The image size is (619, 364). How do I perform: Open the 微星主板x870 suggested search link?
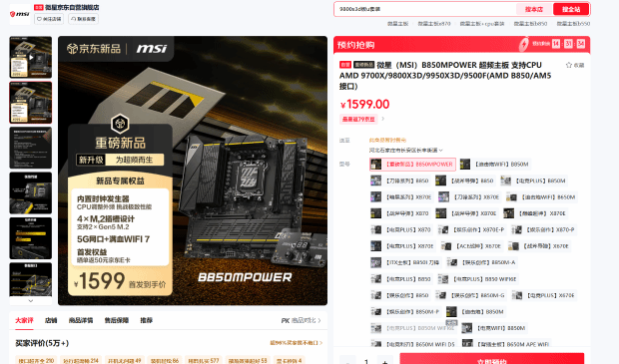(434, 24)
